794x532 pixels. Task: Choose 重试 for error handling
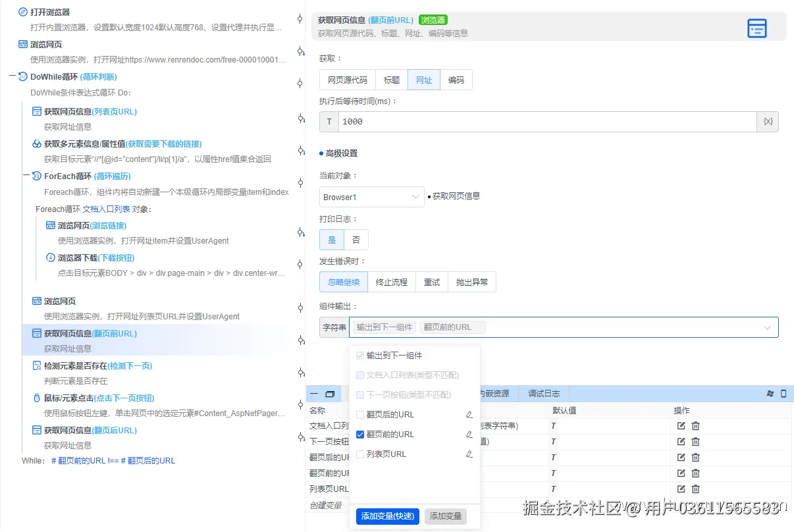click(x=432, y=282)
